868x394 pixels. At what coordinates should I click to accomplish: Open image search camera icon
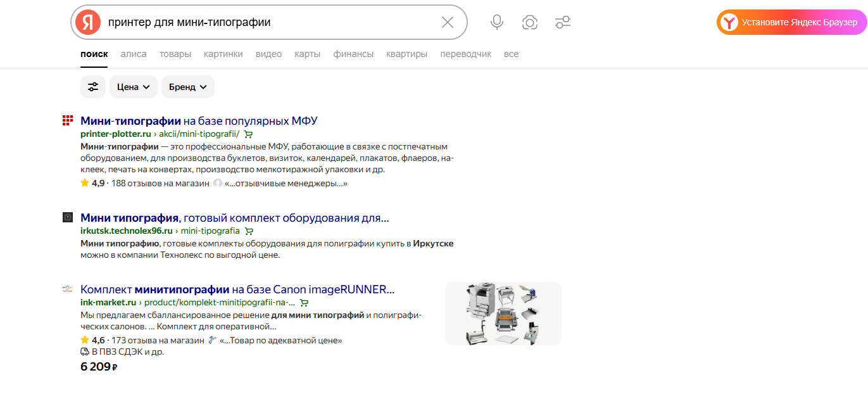tap(530, 22)
